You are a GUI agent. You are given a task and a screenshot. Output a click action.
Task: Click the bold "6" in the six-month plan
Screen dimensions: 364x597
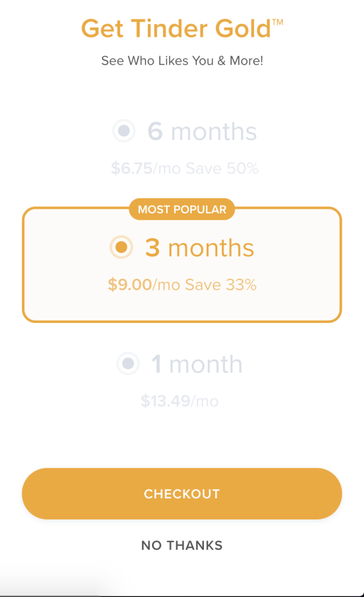tap(154, 132)
